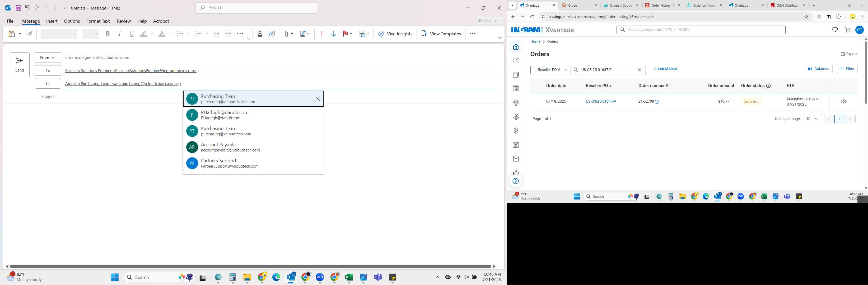Click the Send button in Outlook
The height and width of the screenshot is (285, 868).
point(20,65)
